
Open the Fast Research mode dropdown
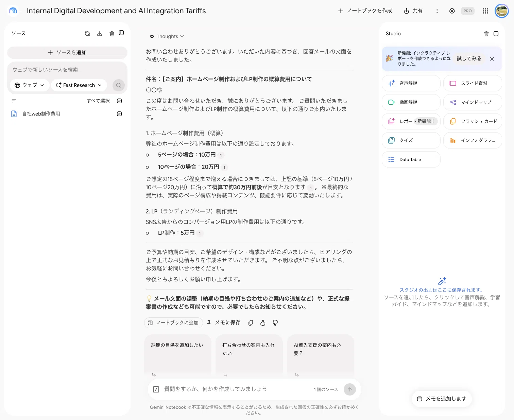coord(79,85)
